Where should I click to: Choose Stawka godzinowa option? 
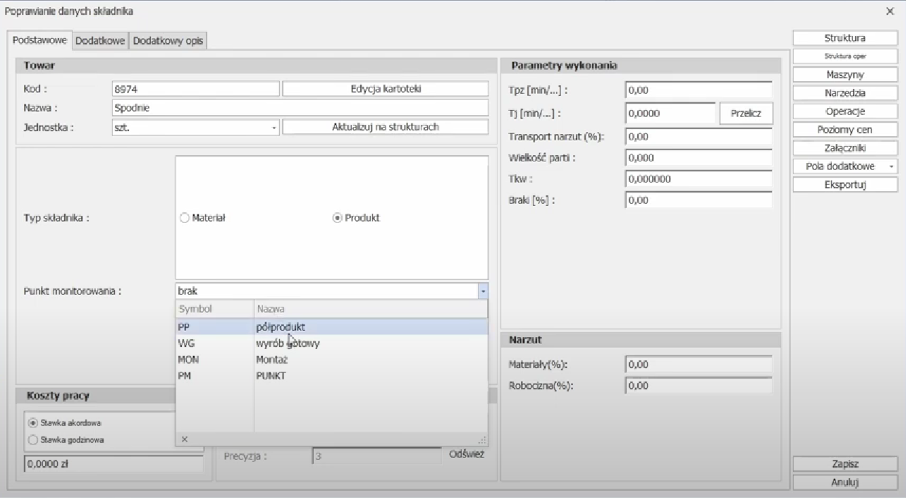click(35, 439)
